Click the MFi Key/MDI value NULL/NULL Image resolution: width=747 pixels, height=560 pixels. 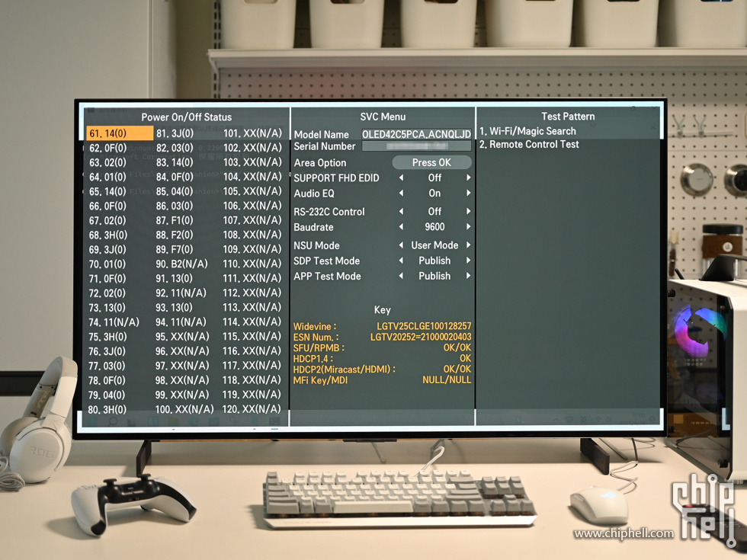click(447, 380)
